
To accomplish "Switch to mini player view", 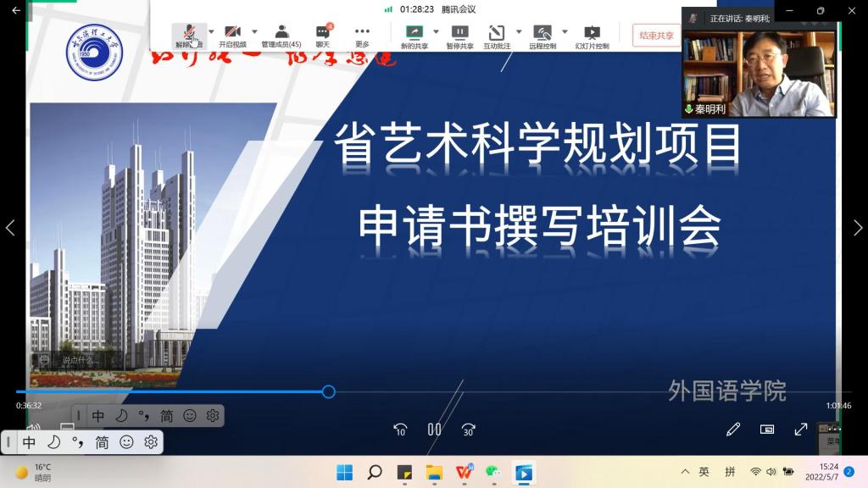I will tap(767, 430).
